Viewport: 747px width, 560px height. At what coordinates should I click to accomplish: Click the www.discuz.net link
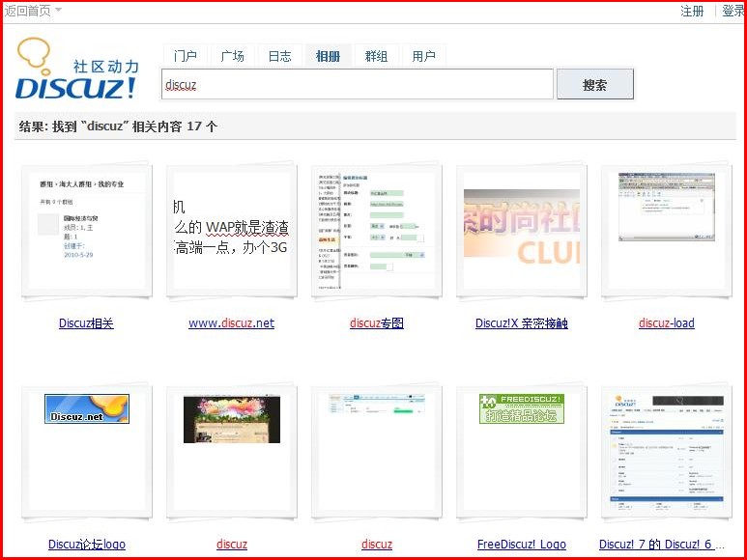point(232,323)
